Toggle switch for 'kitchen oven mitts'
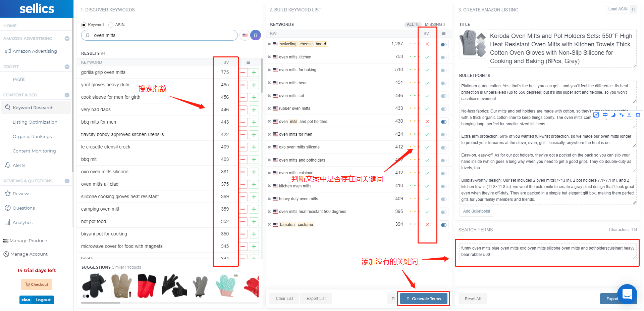644x311 pixels. (x=444, y=186)
